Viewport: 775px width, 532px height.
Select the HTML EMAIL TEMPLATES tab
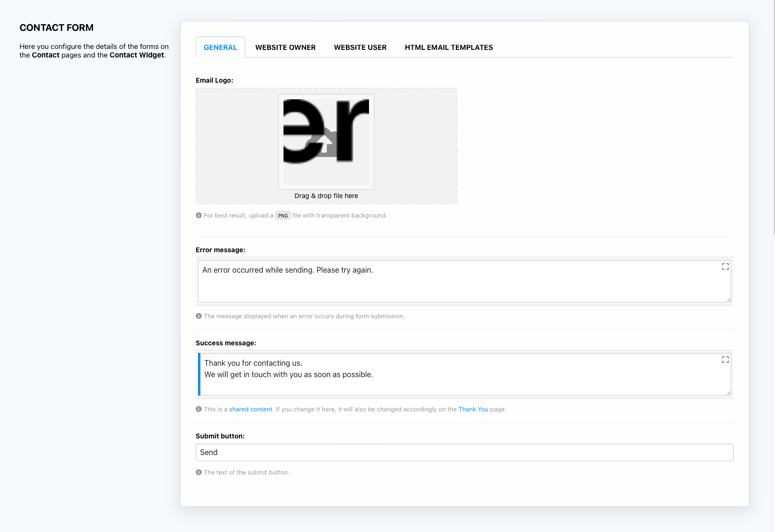point(448,47)
